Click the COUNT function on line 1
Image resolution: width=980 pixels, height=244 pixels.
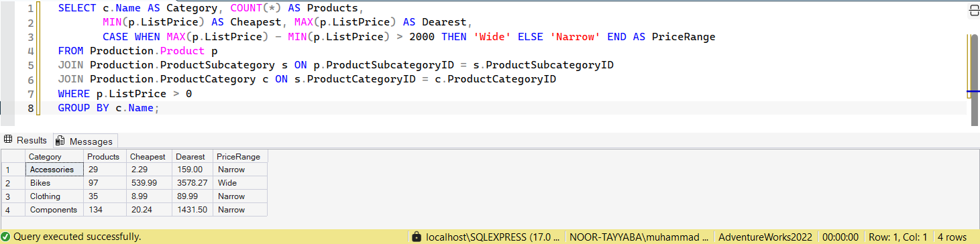(x=246, y=9)
